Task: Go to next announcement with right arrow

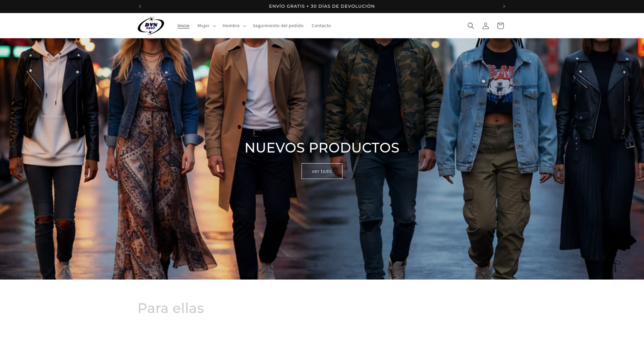Action: (x=504, y=6)
